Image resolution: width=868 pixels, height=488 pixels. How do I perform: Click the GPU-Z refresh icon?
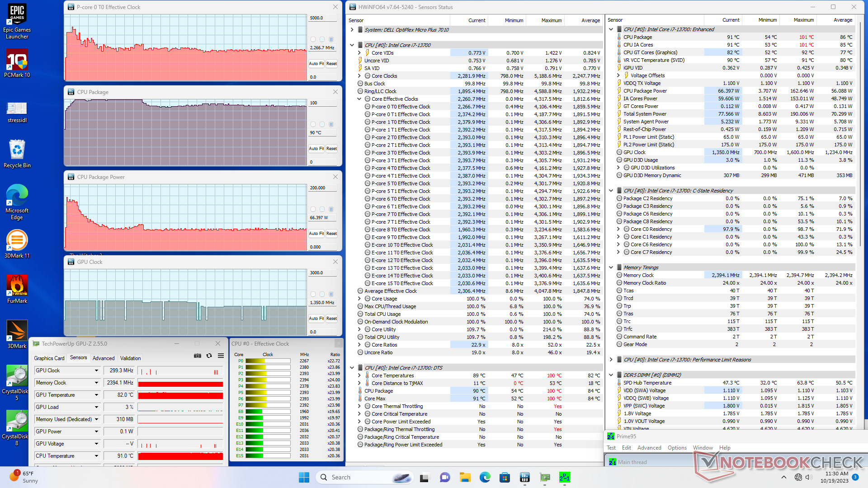pos(209,356)
